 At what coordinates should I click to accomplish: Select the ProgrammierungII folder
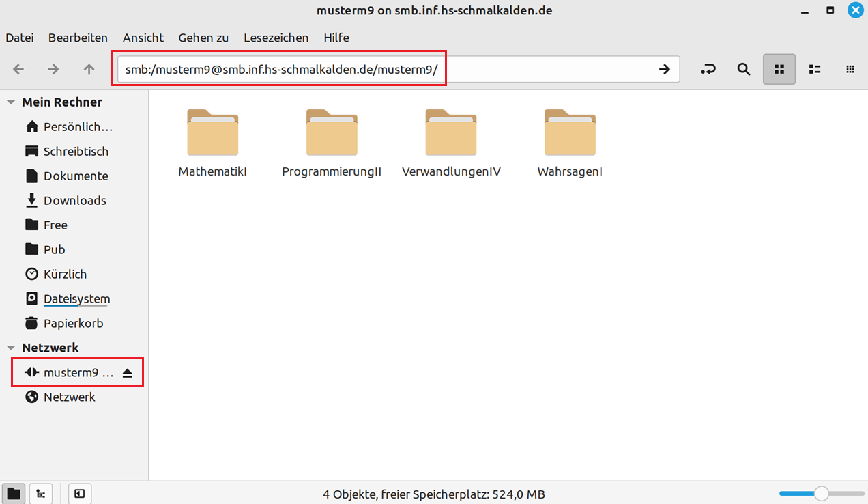click(x=332, y=143)
